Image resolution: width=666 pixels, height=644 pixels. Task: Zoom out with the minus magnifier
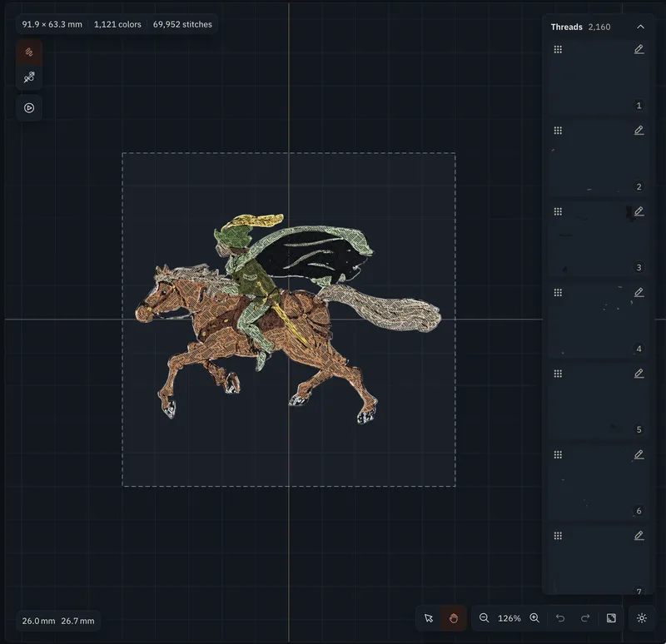coord(484,618)
